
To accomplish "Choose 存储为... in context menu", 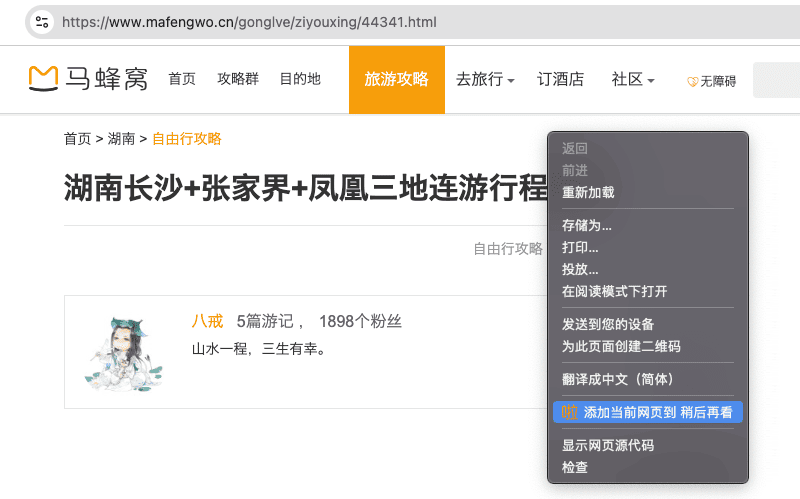I will click(x=587, y=225).
